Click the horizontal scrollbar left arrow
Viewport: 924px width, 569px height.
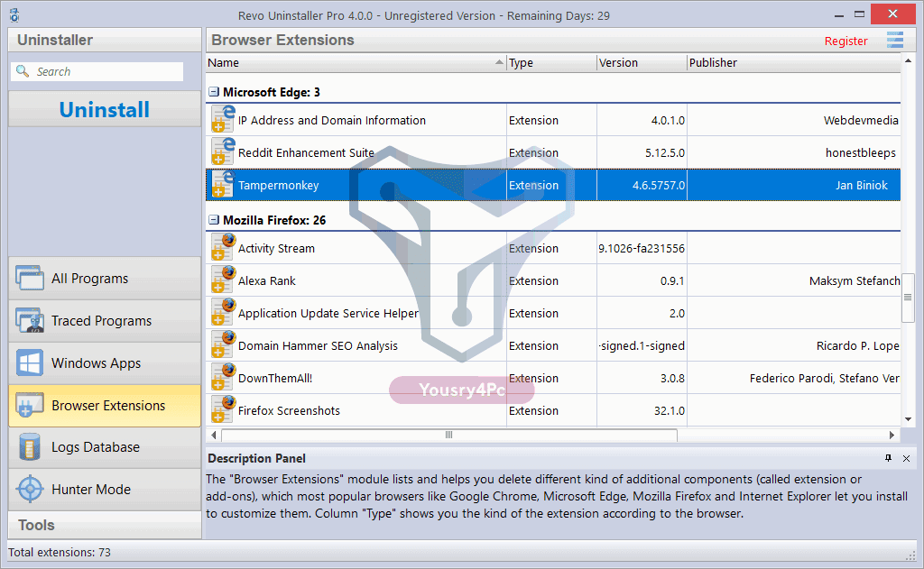(214, 435)
